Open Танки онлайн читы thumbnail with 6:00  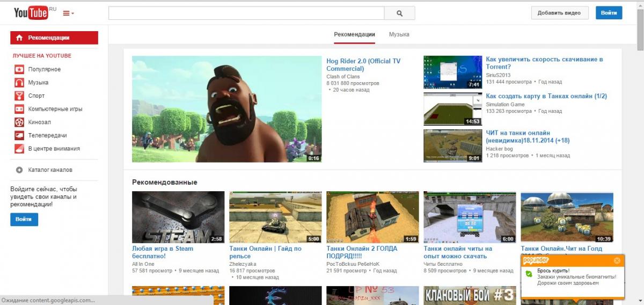[x=470, y=217]
